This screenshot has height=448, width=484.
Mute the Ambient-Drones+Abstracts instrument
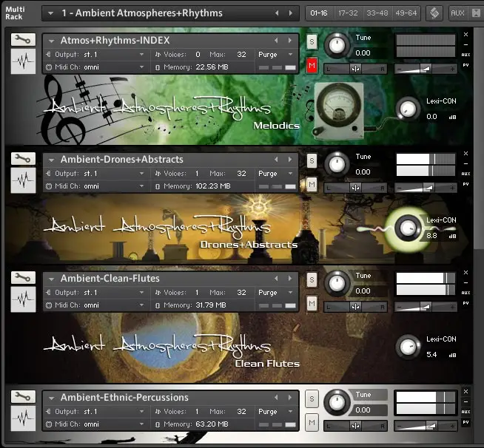(x=312, y=184)
